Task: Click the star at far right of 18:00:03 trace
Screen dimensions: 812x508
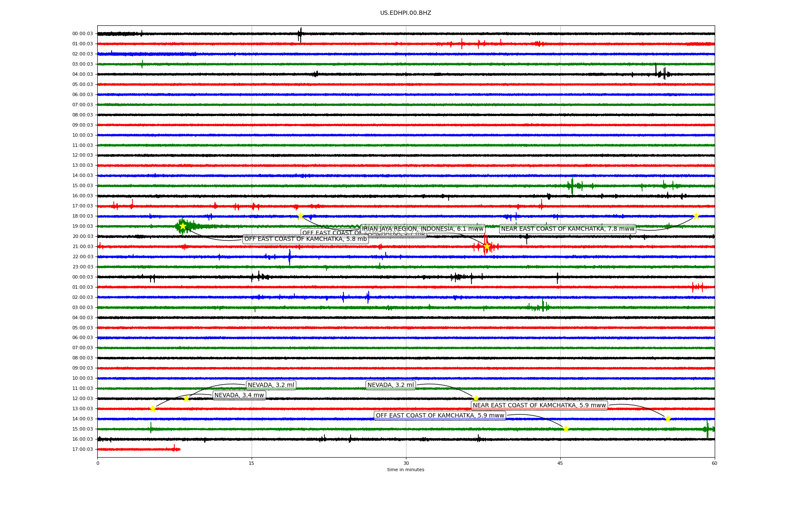Action: point(696,216)
